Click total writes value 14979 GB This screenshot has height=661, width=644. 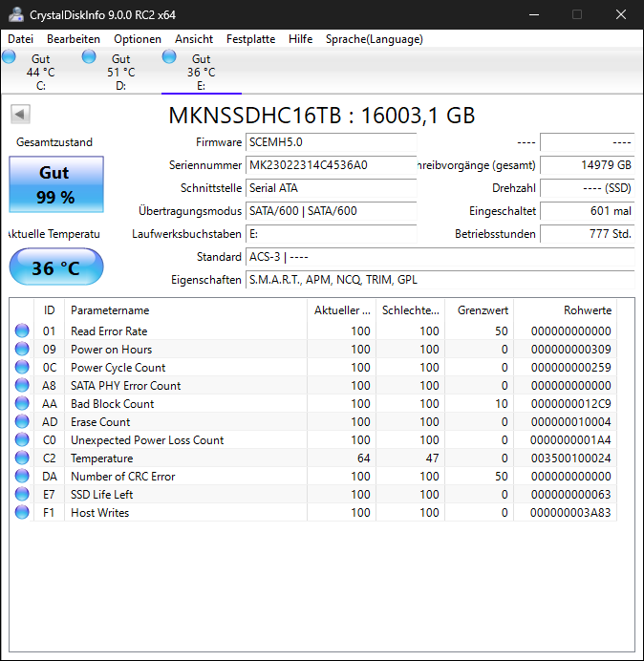click(x=587, y=165)
